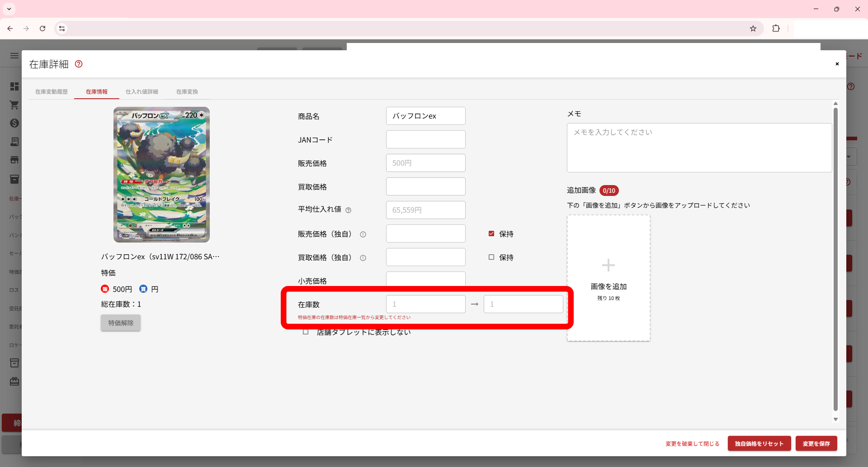Viewport: 868px width, 467px height.
Task: Switch to the 在庫変換 tab
Action: tap(187, 92)
